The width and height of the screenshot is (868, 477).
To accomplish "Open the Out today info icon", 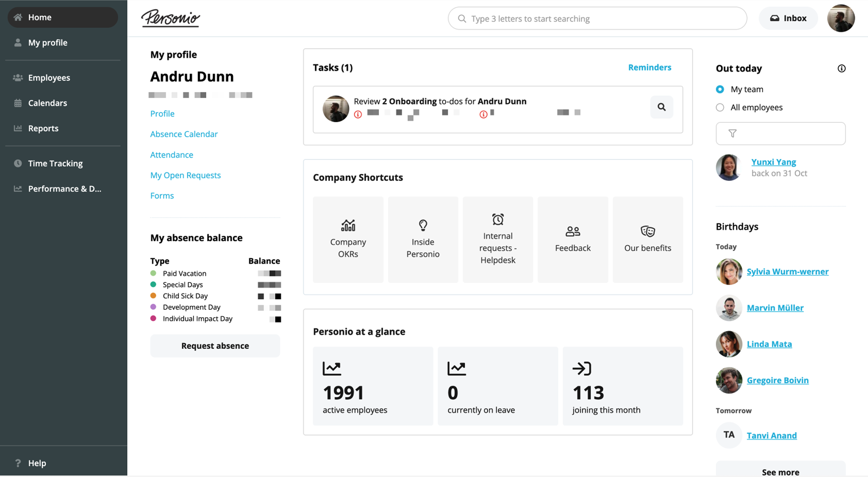I will point(841,69).
